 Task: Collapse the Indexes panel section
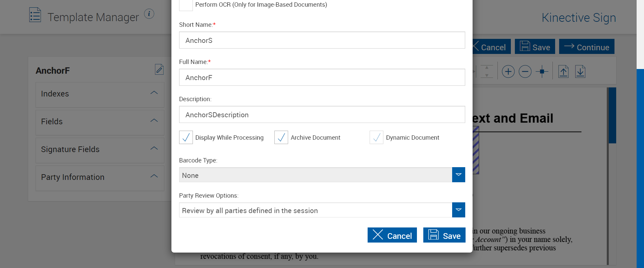[x=154, y=93]
